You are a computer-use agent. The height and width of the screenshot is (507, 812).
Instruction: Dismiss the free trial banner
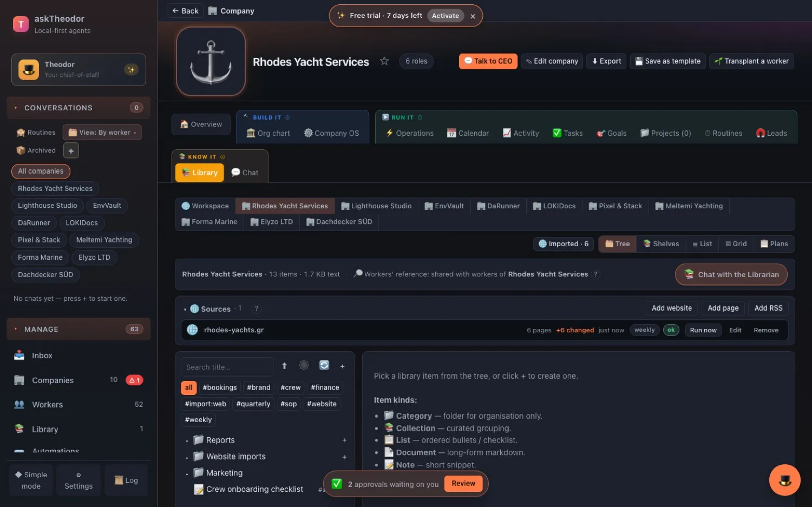473,16
